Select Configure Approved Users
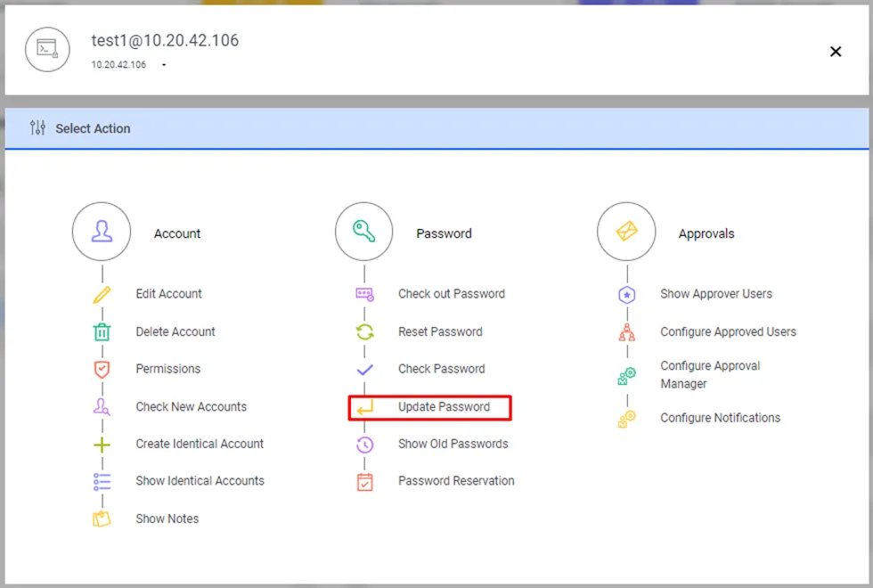 pos(729,331)
